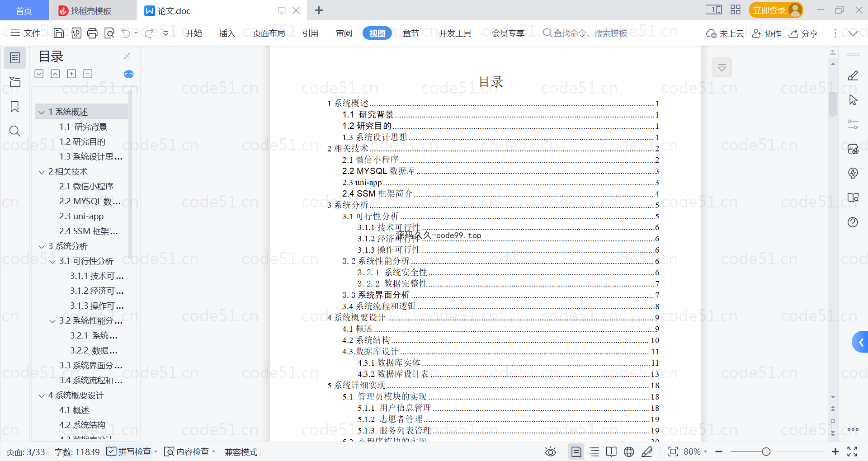Collapse the 3.2 系统性能分析 outline node
The height and width of the screenshot is (461, 868).
[x=52, y=321]
